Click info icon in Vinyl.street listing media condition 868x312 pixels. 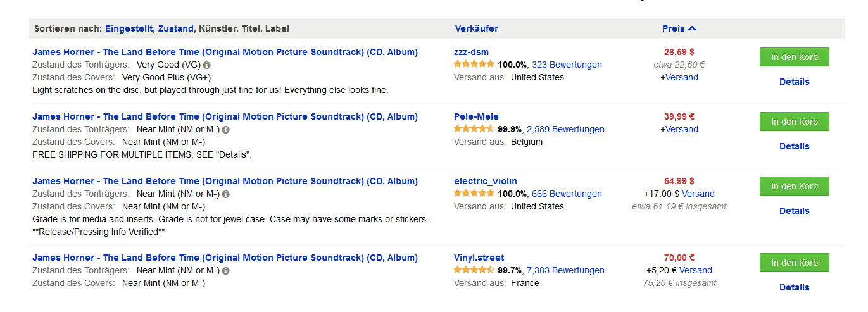pos(226,271)
